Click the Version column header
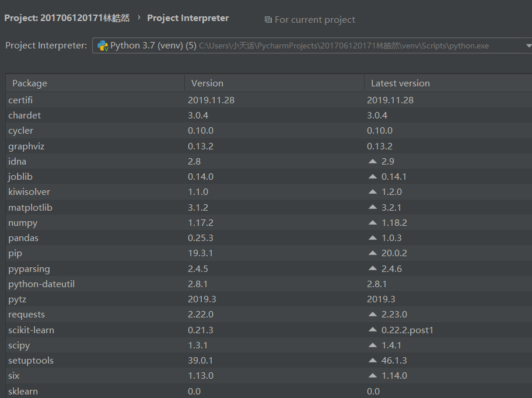532x398 pixels. pos(207,83)
